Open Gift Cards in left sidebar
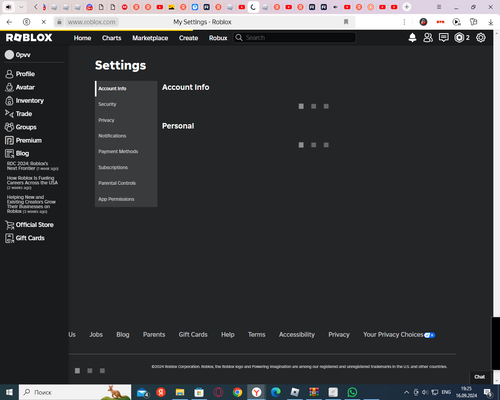Screen dimensions: 500x400 25,238
